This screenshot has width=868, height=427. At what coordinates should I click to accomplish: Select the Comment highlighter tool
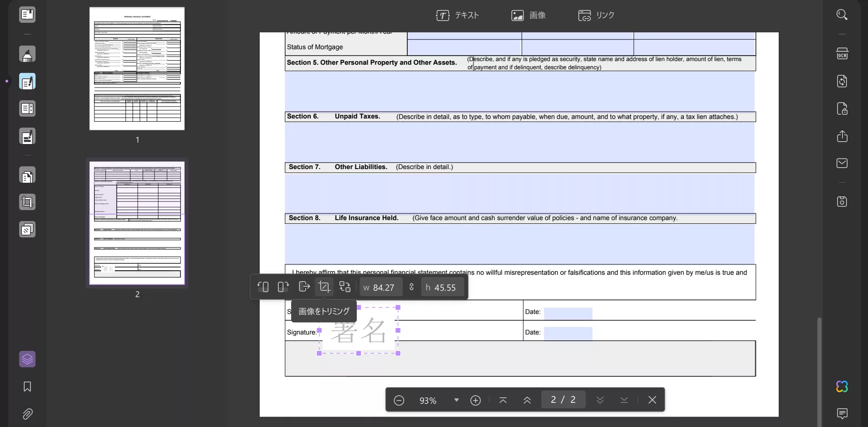point(27,54)
